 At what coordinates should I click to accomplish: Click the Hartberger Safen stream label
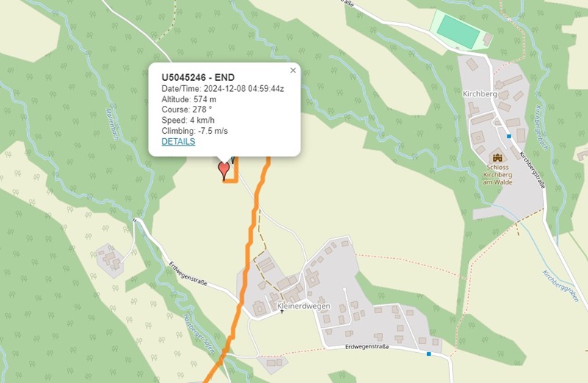coord(199,334)
